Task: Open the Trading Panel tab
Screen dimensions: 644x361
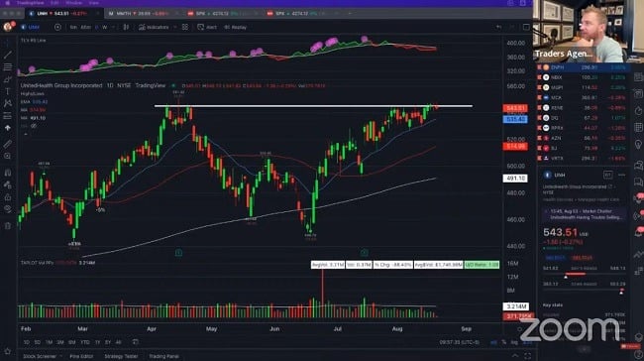Action: point(163,356)
